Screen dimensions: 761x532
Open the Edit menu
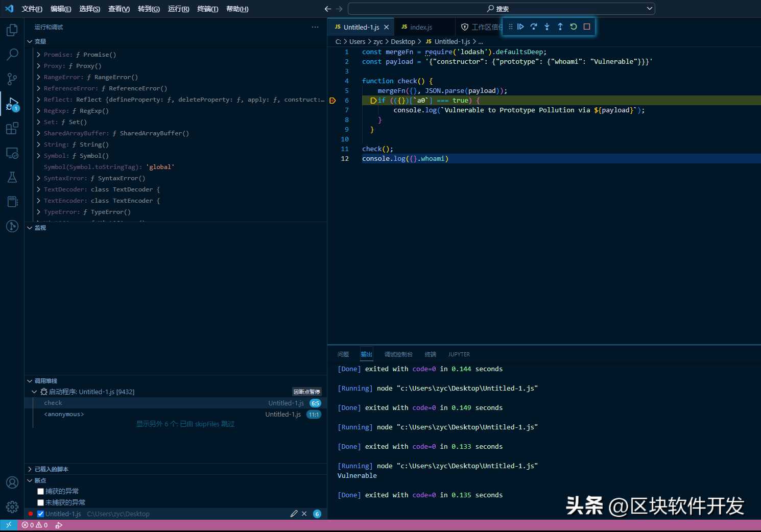[61, 9]
